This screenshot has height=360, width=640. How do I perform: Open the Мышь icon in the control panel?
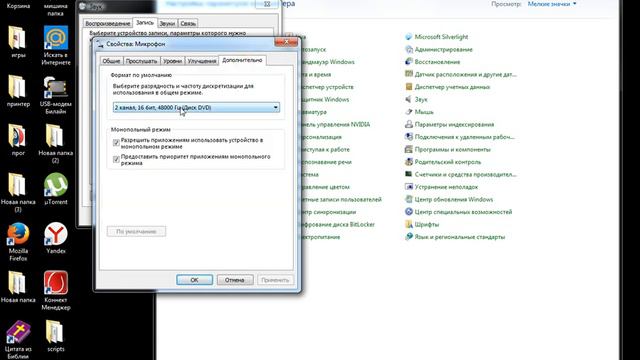[x=409, y=112]
